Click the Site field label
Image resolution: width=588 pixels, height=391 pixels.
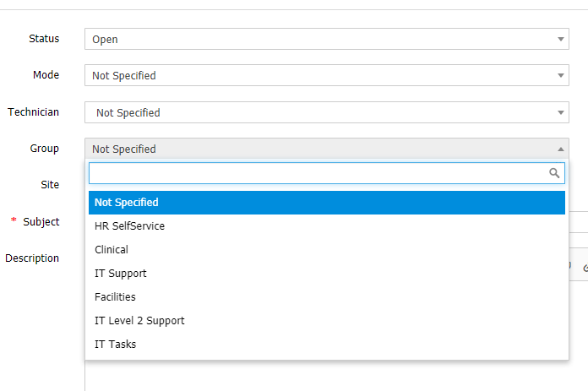click(50, 184)
